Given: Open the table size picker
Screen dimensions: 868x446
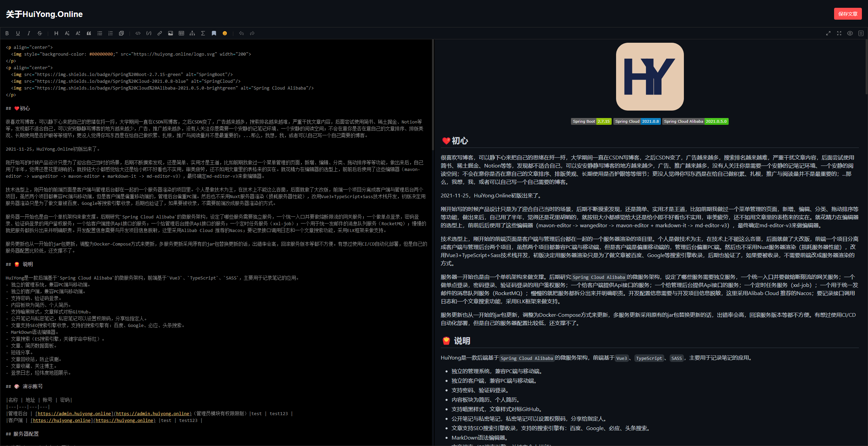Looking at the screenshot, I should tap(181, 33).
